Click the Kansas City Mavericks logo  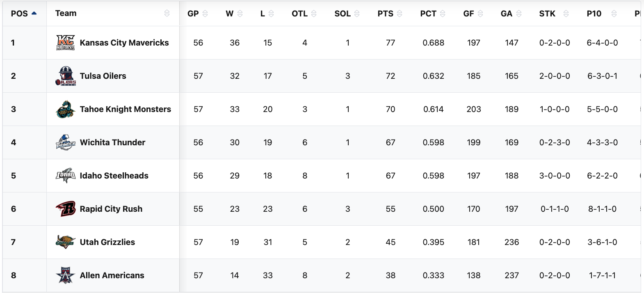65,43
